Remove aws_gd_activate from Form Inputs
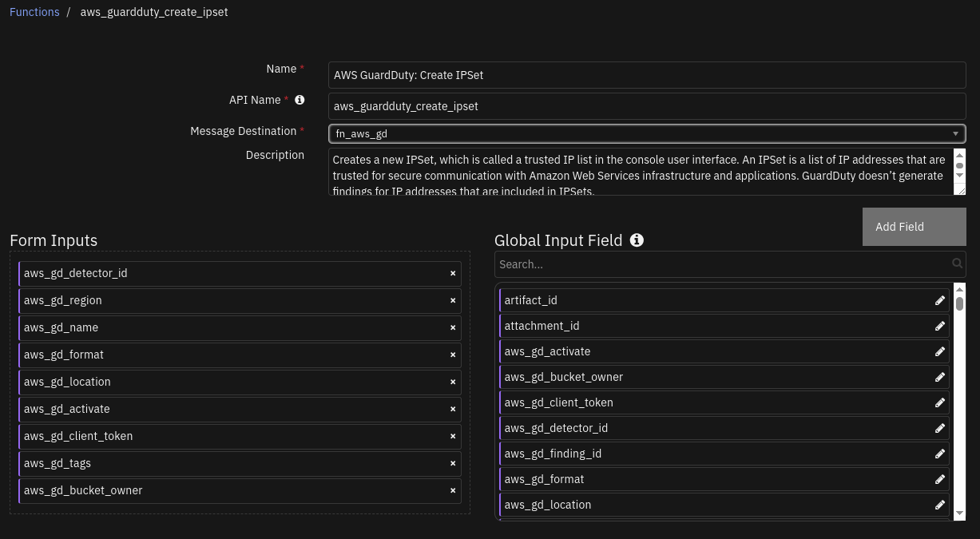980x539 pixels. pos(453,409)
